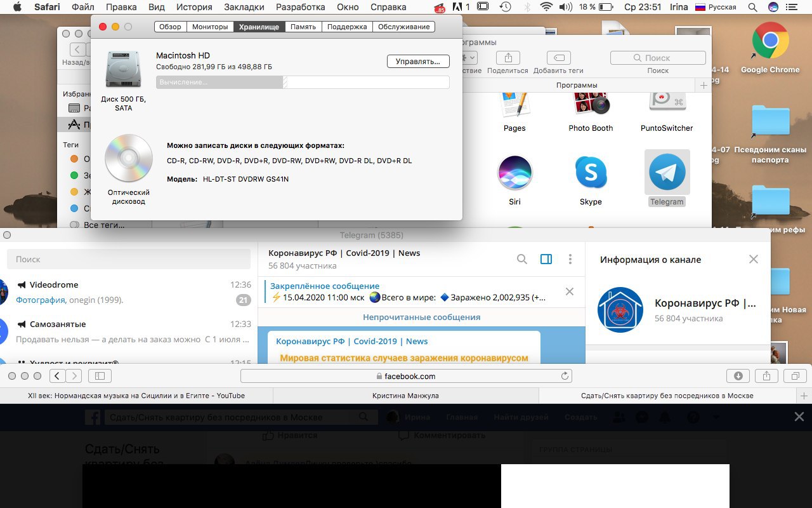Click the Wi-Fi status icon
The image size is (812, 508).
[x=546, y=8]
